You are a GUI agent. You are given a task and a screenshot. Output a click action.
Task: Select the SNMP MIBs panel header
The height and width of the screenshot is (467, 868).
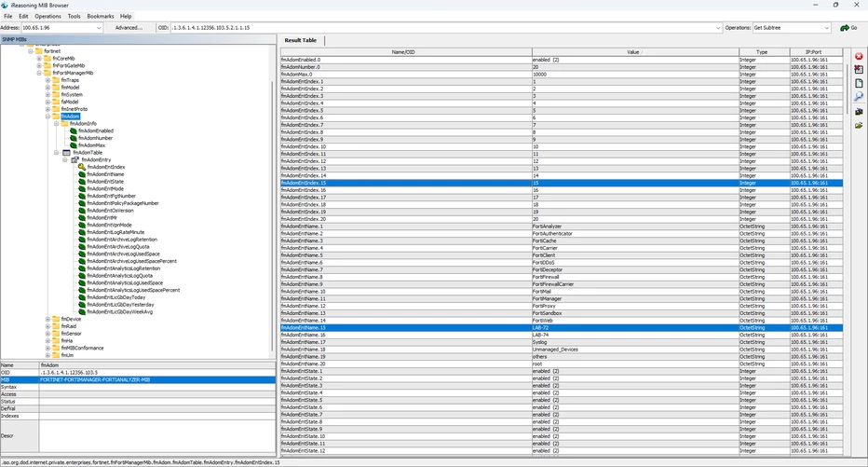pyautogui.click(x=138, y=39)
